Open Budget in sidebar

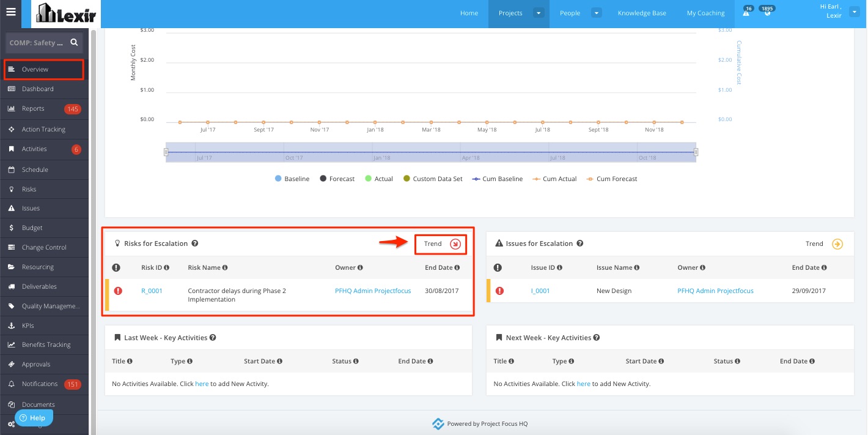(x=45, y=228)
